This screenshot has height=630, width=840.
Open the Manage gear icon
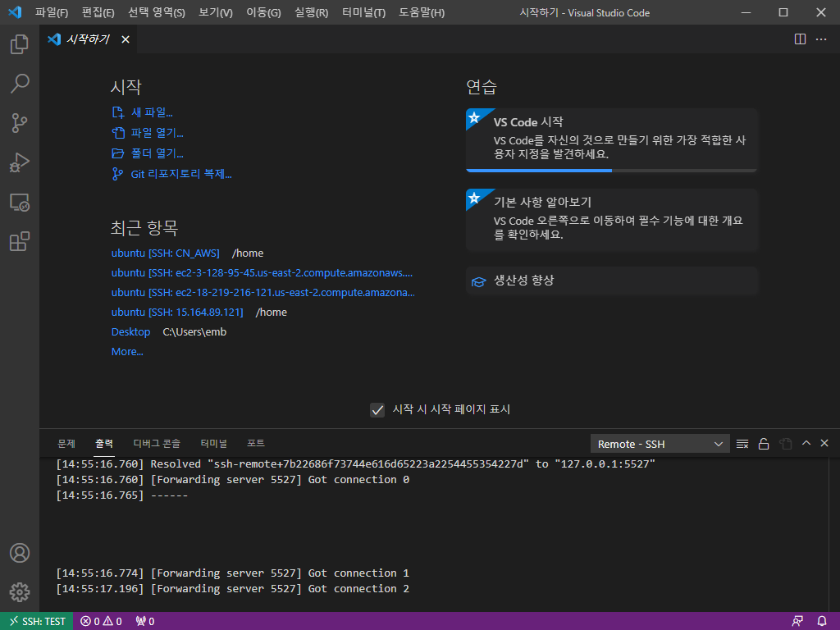coord(20,592)
